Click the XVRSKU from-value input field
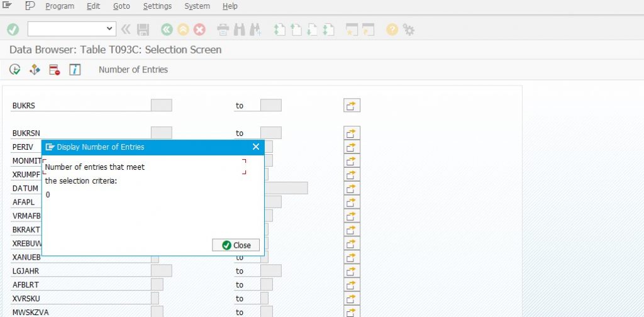Image resolution: width=644 pixels, height=317 pixels. [x=155, y=298]
